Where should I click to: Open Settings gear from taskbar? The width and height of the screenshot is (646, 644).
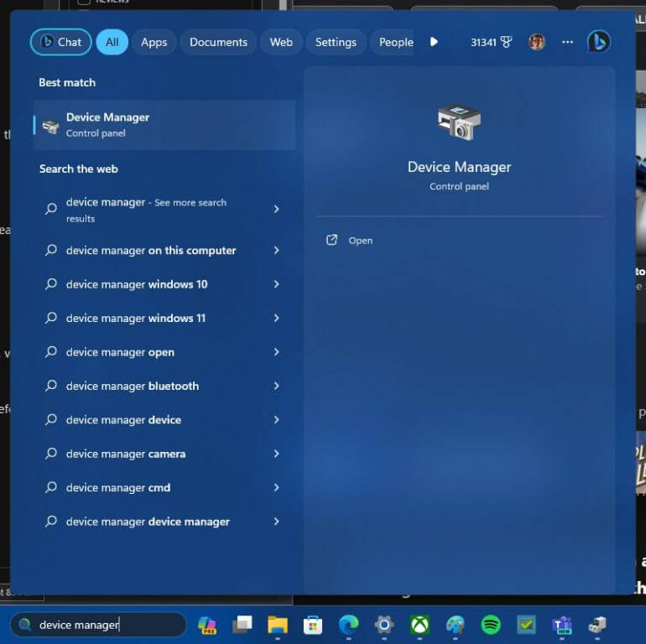384,625
